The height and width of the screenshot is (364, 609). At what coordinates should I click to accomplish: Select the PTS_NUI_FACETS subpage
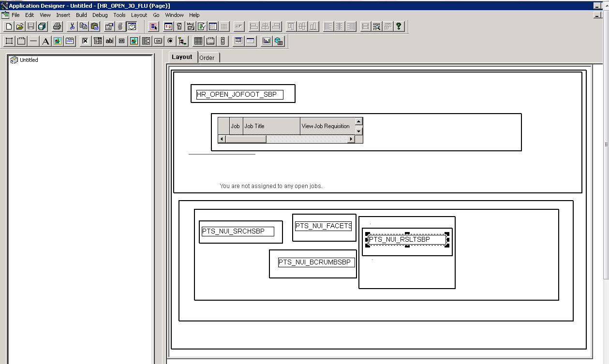point(324,226)
